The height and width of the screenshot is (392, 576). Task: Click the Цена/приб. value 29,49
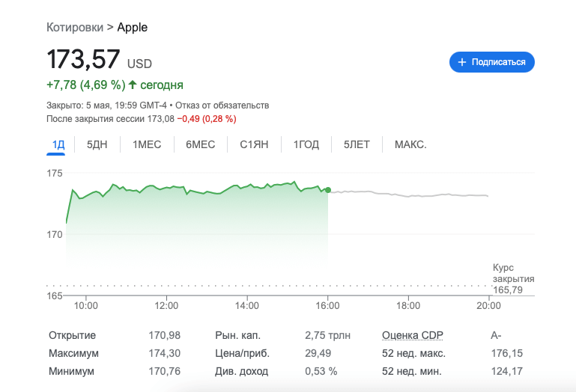[318, 353]
